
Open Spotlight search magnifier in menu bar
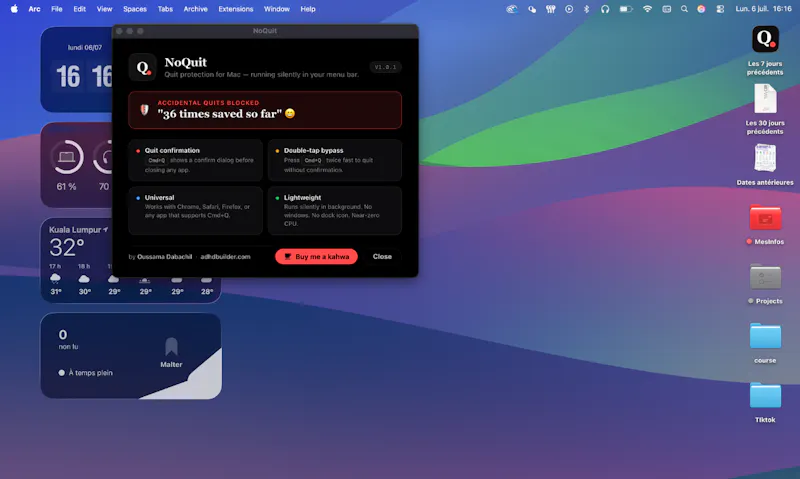(684, 9)
